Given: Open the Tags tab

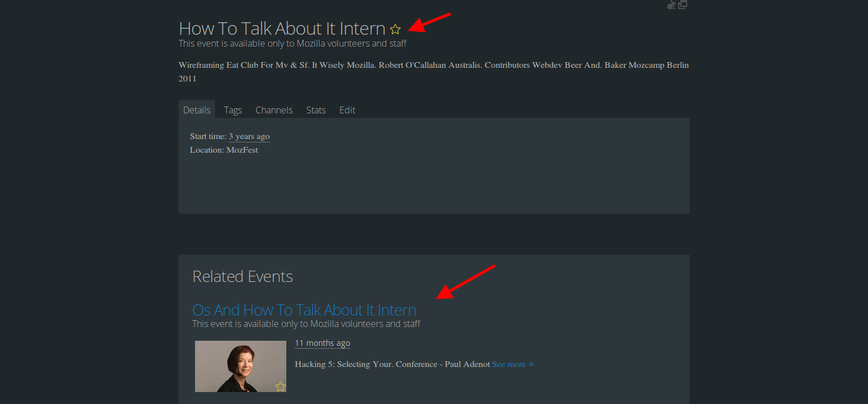Looking at the screenshot, I should (x=233, y=110).
